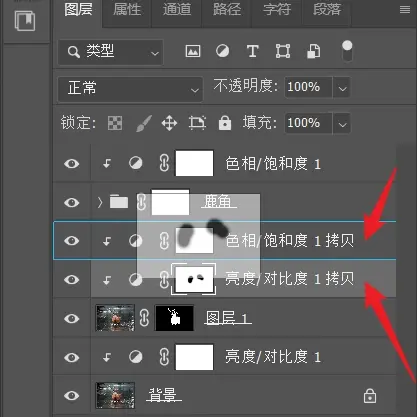The height and width of the screenshot is (417, 417).
Task: Click mask link of 亮度/对比度 1
Action: coord(164,357)
